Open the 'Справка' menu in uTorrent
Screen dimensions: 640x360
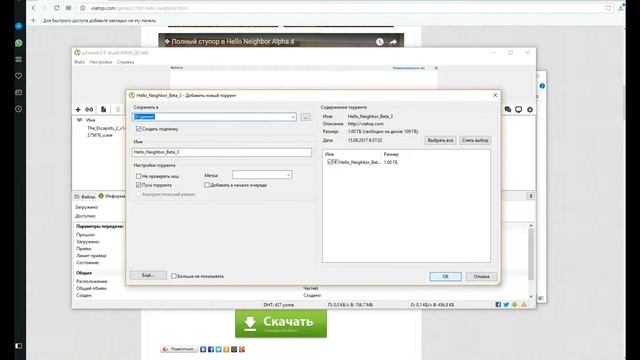pyautogui.click(x=125, y=62)
